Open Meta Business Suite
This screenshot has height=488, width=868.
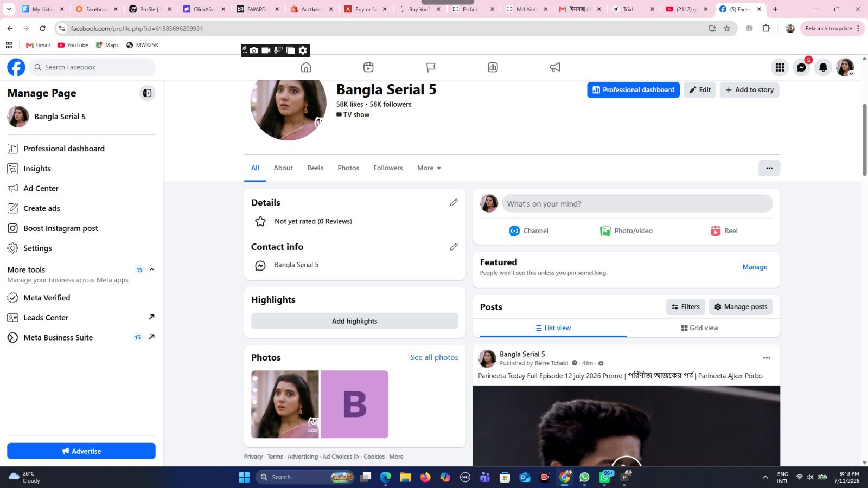click(x=81, y=337)
